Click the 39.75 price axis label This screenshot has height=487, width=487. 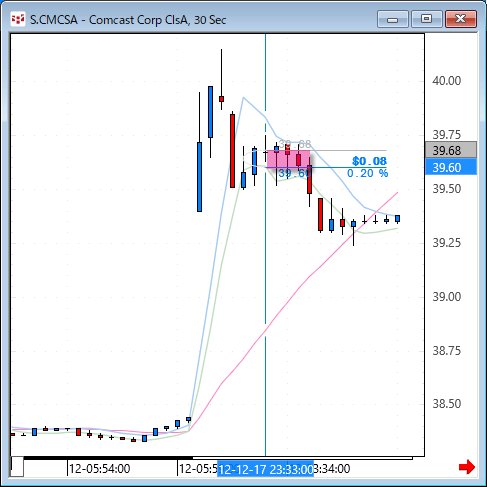tap(447, 135)
